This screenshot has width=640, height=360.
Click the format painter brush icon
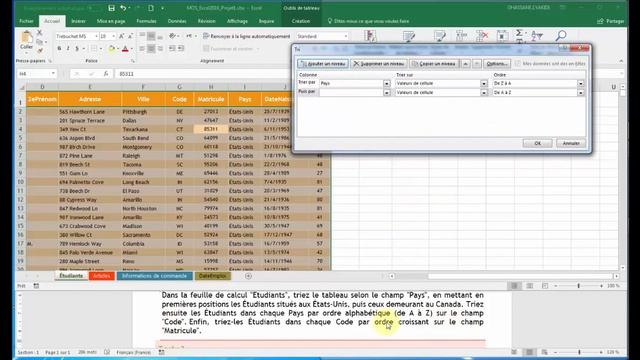point(40,51)
